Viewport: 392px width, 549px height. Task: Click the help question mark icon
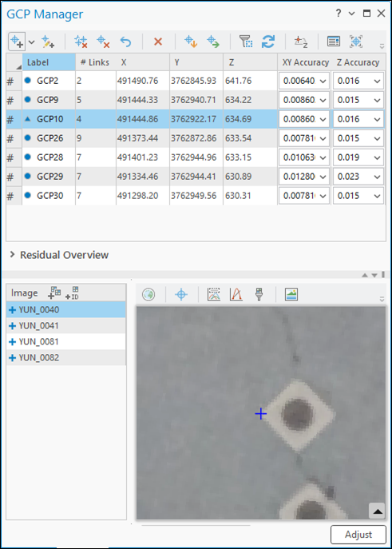(339, 14)
